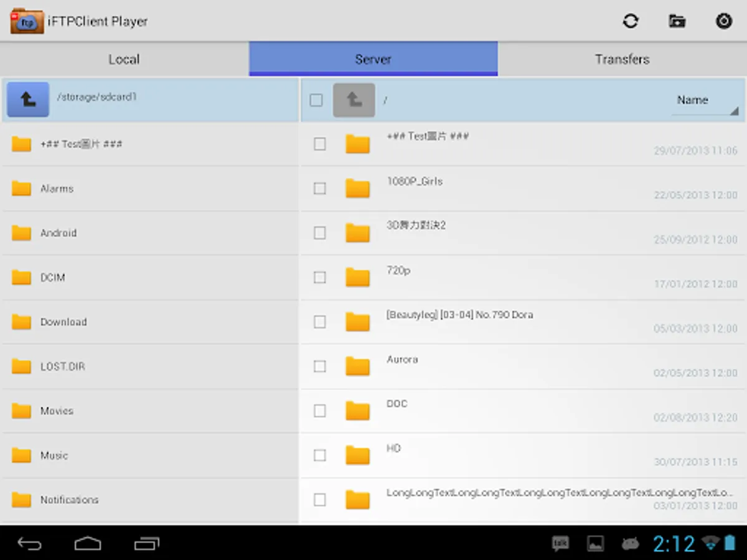Open the new folder icon in top bar

[677, 21]
